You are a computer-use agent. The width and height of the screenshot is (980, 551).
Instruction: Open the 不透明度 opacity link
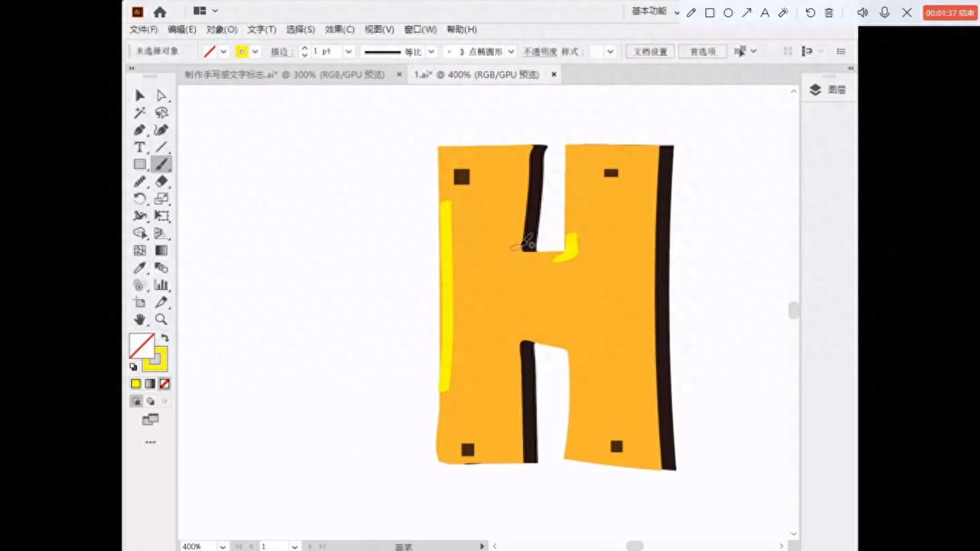[x=540, y=52]
